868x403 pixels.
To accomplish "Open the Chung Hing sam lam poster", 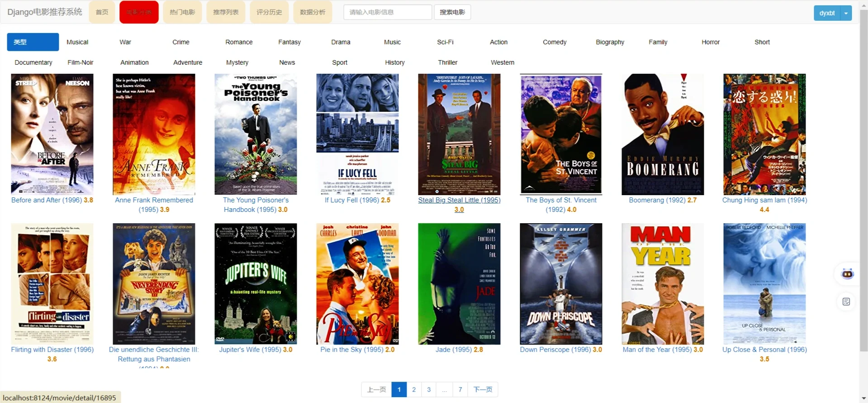I will click(x=764, y=134).
